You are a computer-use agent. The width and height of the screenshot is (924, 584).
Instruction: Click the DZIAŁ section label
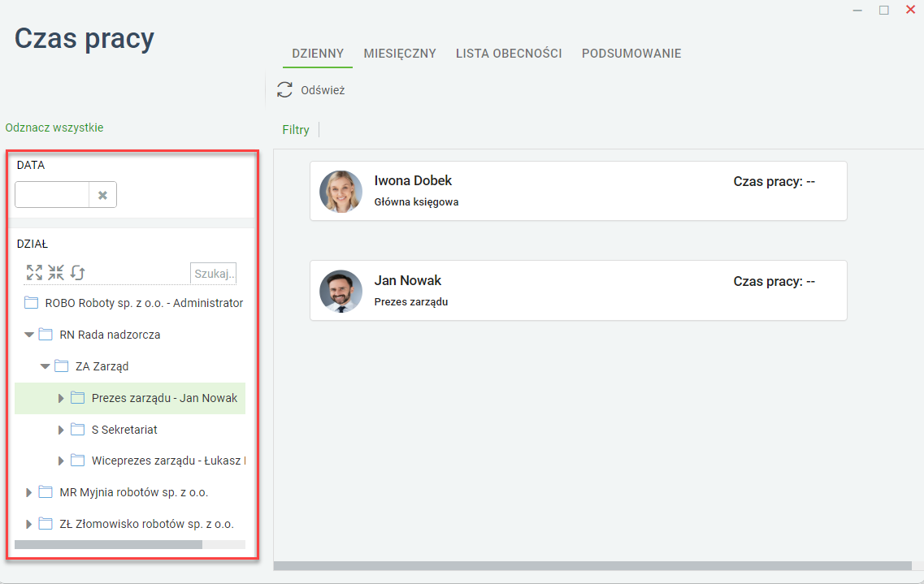[32, 244]
